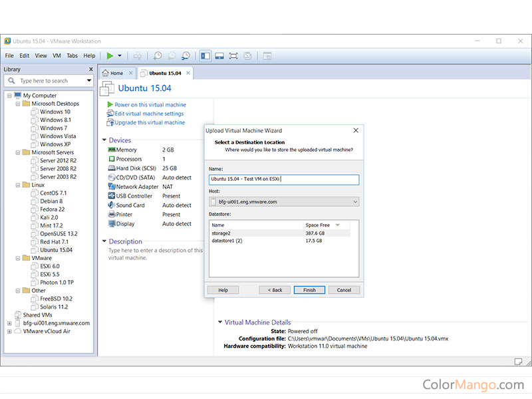Click the Hard Disk (SCSI) device icon
The image size is (532, 399).
[x=112, y=168]
